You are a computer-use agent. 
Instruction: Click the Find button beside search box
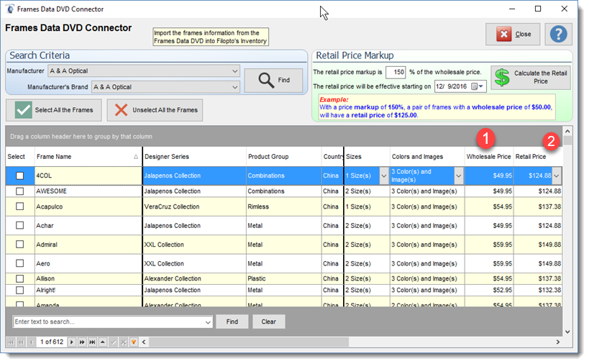pyautogui.click(x=232, y=322)
